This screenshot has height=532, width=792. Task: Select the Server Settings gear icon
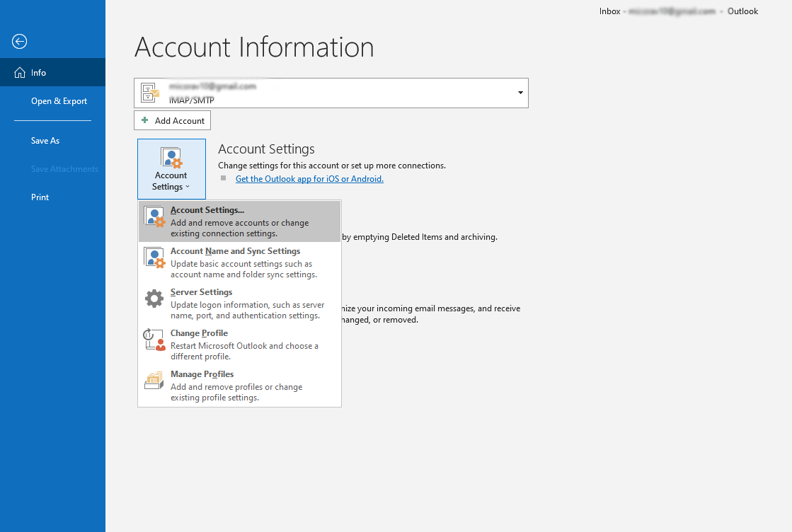(154, 299)
